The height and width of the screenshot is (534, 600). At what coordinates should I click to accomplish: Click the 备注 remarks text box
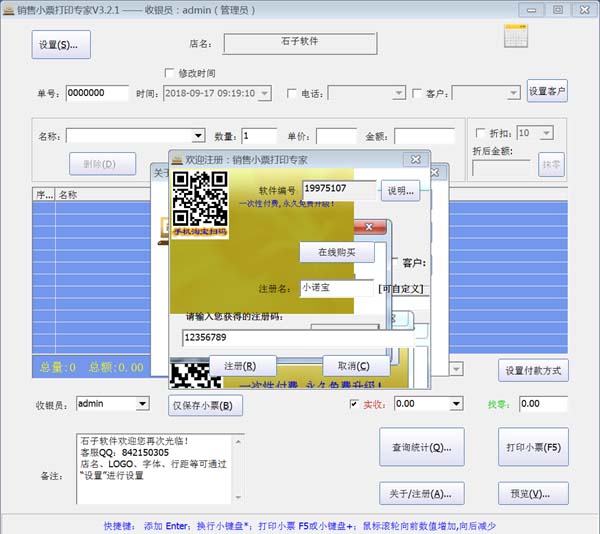(x=155, y=469)
